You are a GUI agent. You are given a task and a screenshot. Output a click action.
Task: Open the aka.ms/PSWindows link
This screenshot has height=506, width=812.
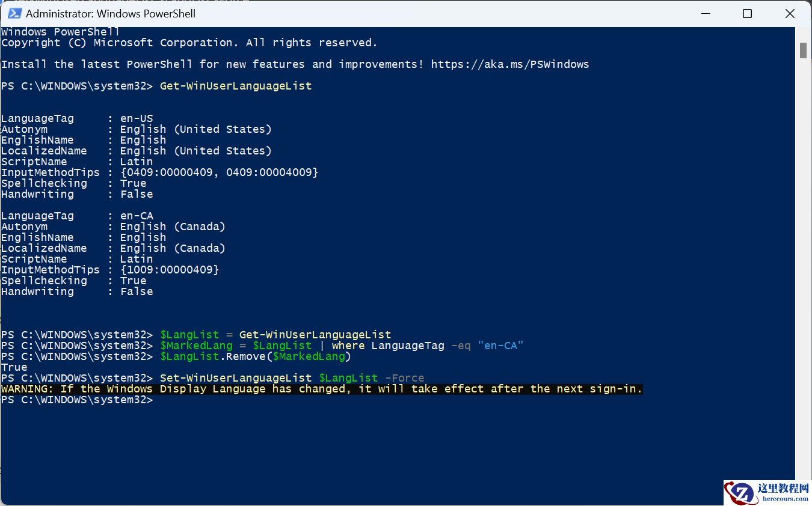point(510,64)
